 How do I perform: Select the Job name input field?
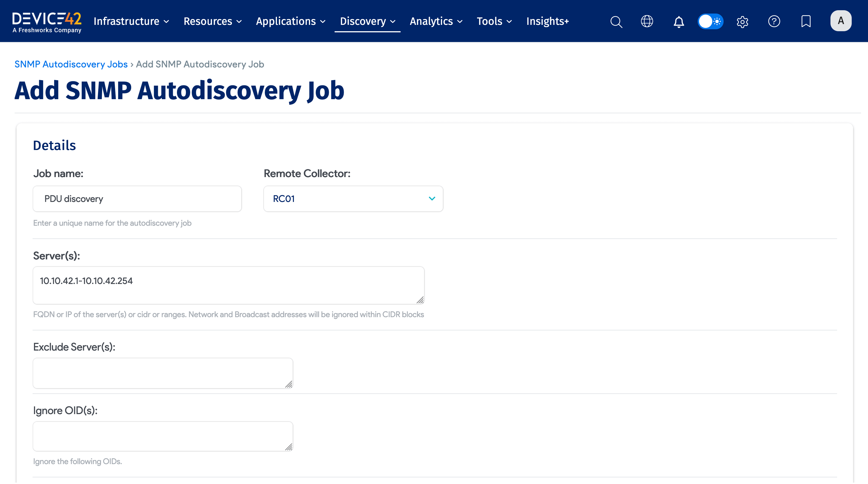(x=137, y=199)
